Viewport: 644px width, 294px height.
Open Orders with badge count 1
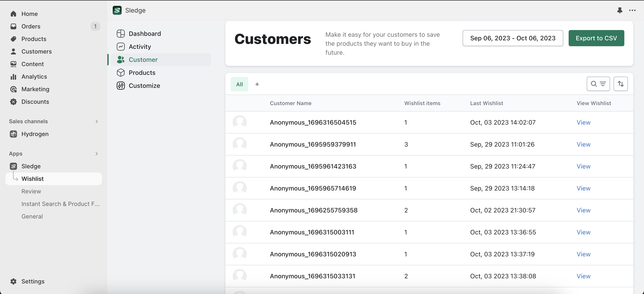(x=31, y=26)
